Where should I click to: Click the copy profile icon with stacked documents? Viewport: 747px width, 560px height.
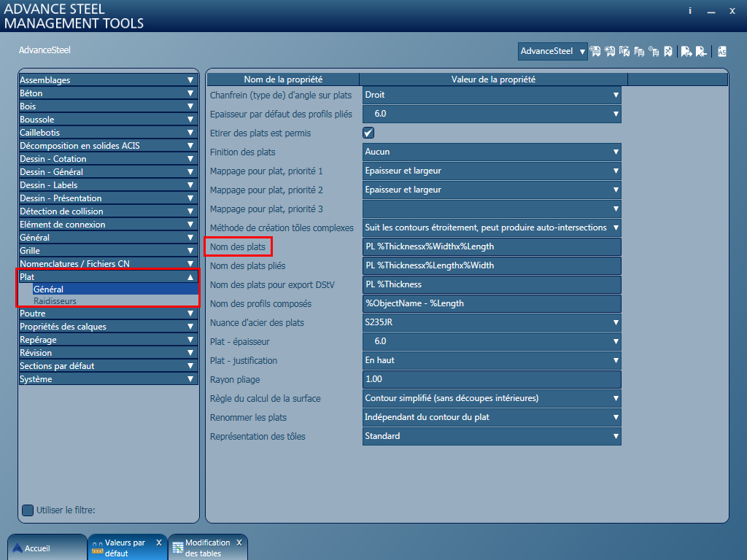(639, 51)
